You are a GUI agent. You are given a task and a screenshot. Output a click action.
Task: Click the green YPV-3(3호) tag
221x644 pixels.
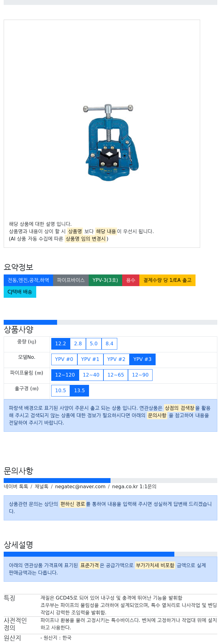coord(105,280)
